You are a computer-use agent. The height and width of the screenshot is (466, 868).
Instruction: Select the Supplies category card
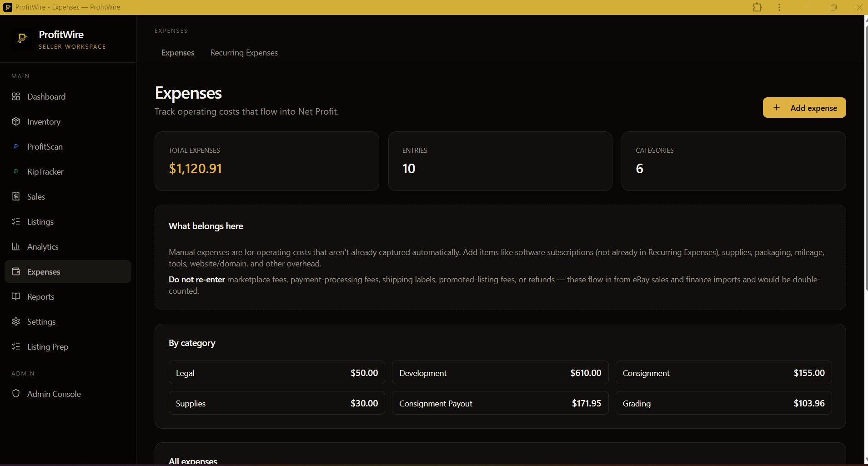[276, 403]
